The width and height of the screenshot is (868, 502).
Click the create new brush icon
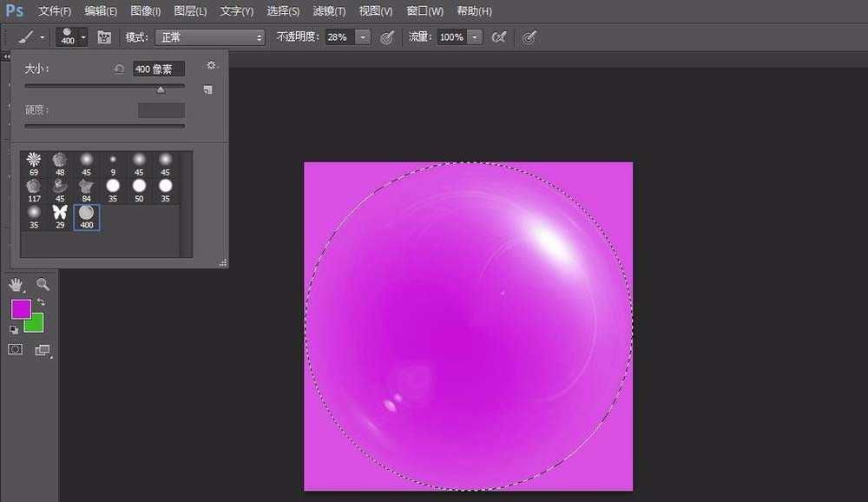click(207, 89)
